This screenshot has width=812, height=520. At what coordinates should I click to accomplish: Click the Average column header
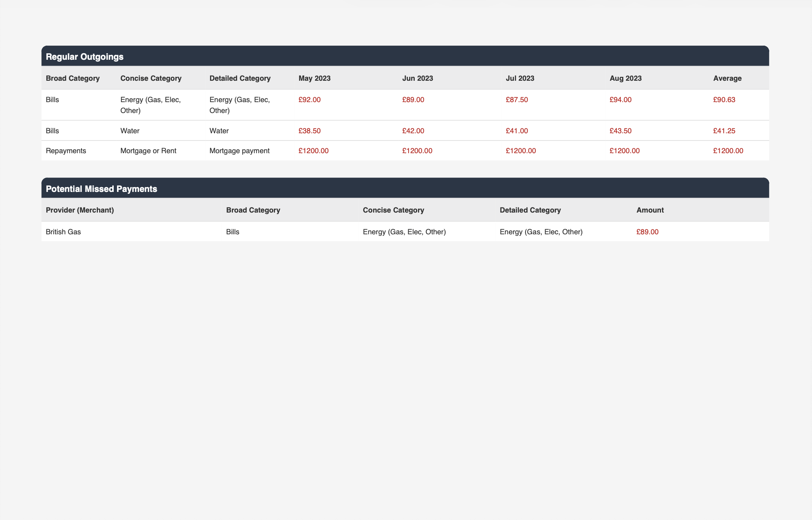coord(727,78)
